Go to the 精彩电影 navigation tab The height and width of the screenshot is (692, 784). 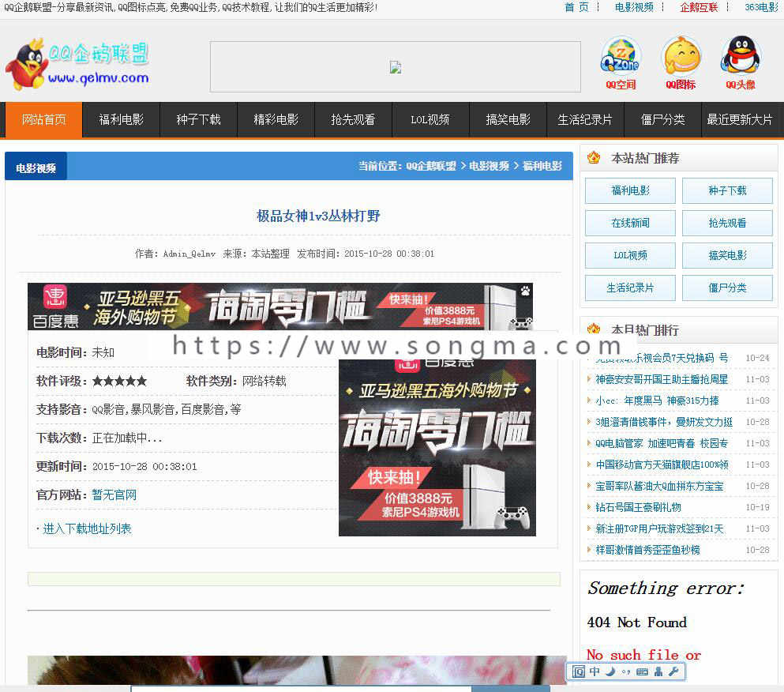276,119
